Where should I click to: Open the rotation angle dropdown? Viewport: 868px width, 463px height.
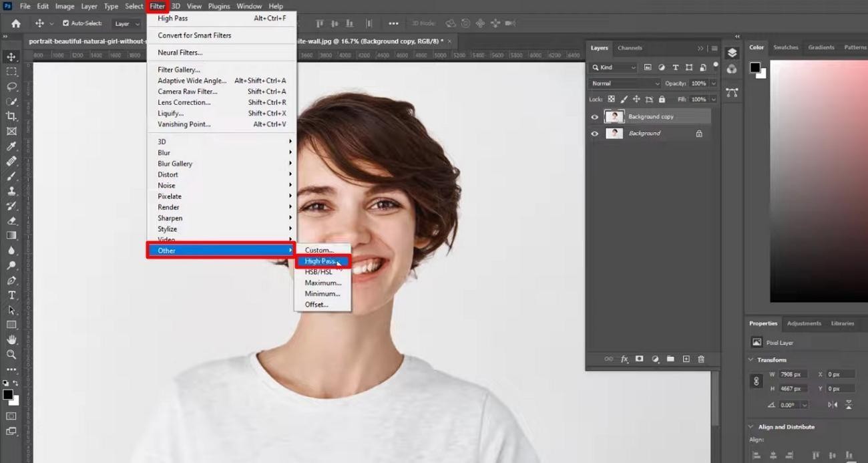tap(805, 405)
